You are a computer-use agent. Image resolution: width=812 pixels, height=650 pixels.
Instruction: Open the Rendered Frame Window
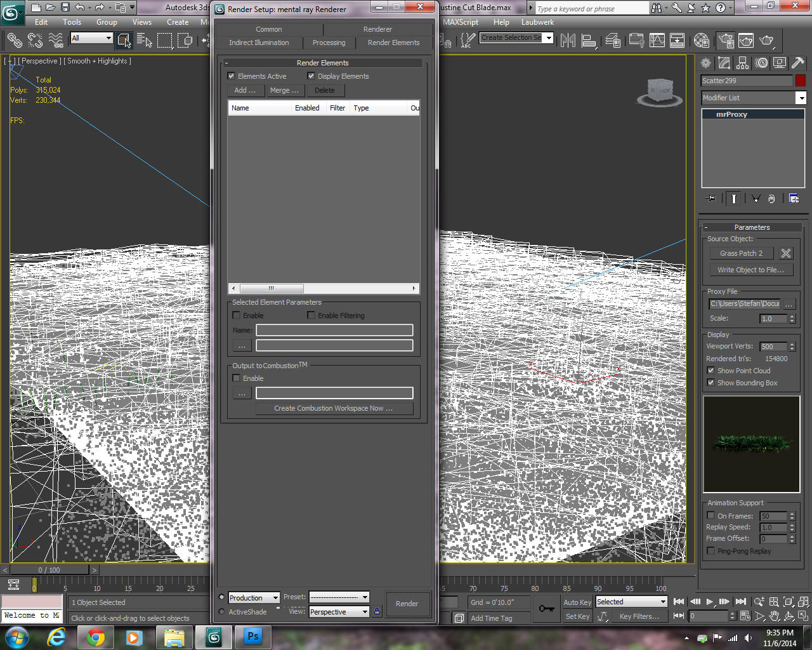point(746,41)
